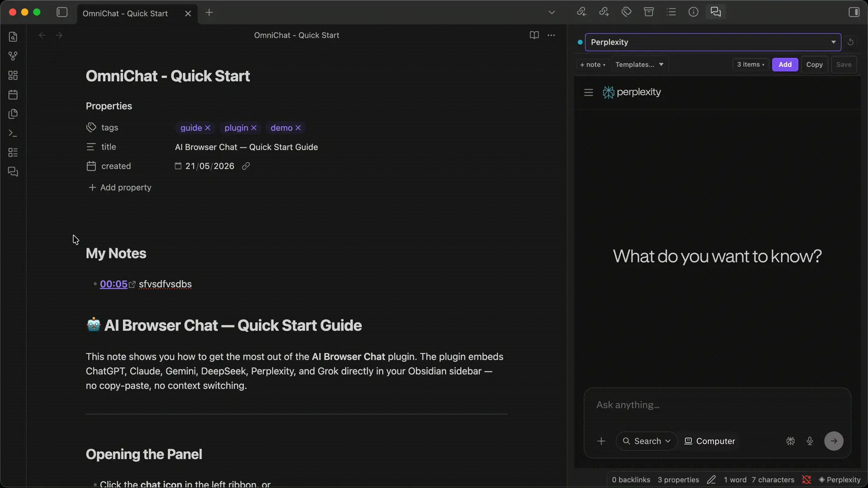The height and width of the screenshot is (488, 868).
Task: Navigate forward with right arrow
Action: coord(59,35)
